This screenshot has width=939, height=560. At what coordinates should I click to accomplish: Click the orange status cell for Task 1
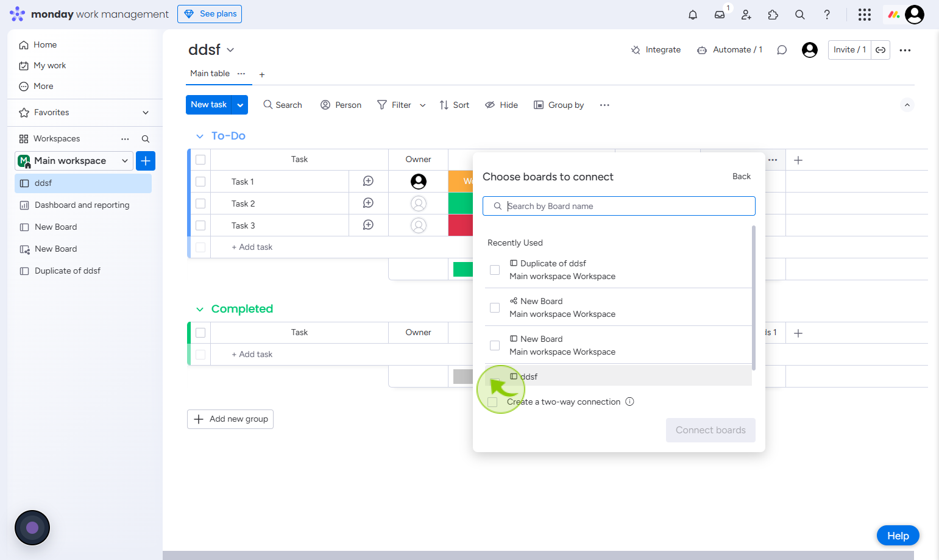[461, 182]
